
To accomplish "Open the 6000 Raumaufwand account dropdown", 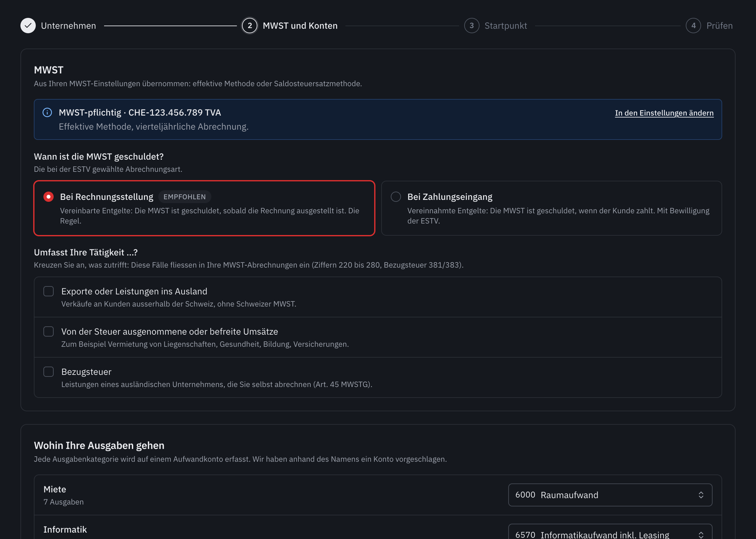I will pos(610,495).
